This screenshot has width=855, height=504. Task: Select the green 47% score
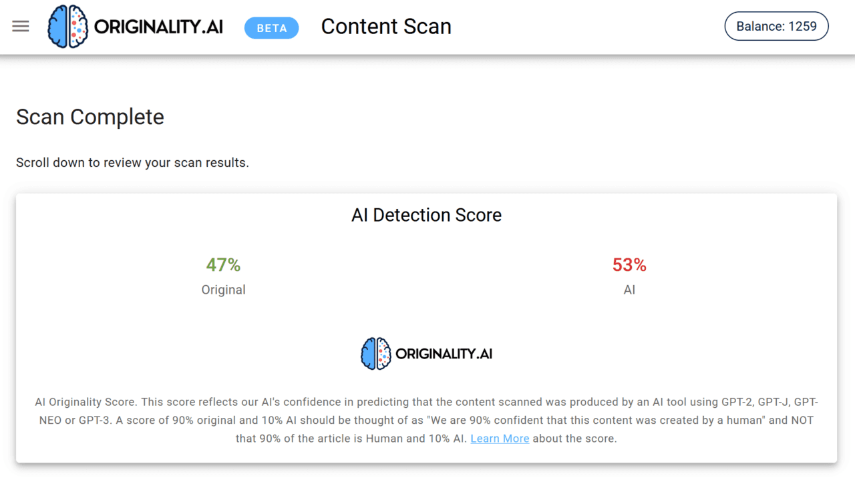click(223, 265)
